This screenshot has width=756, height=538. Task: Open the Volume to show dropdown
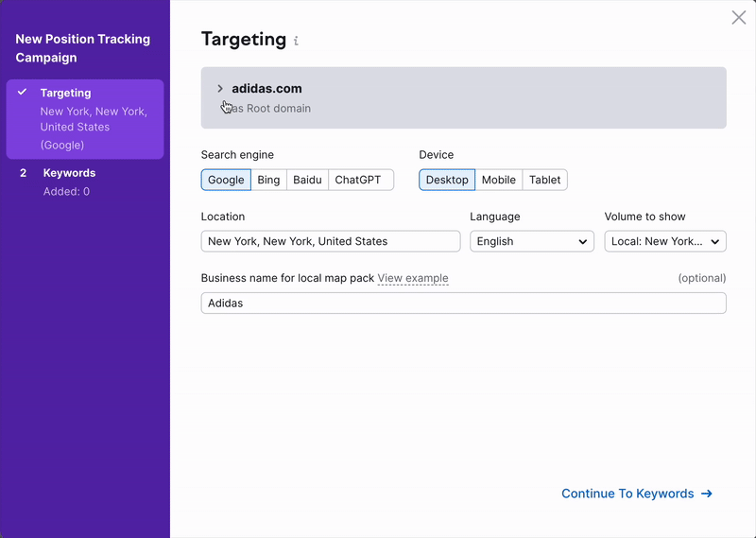pyautogui.click(x=665, y=241)
